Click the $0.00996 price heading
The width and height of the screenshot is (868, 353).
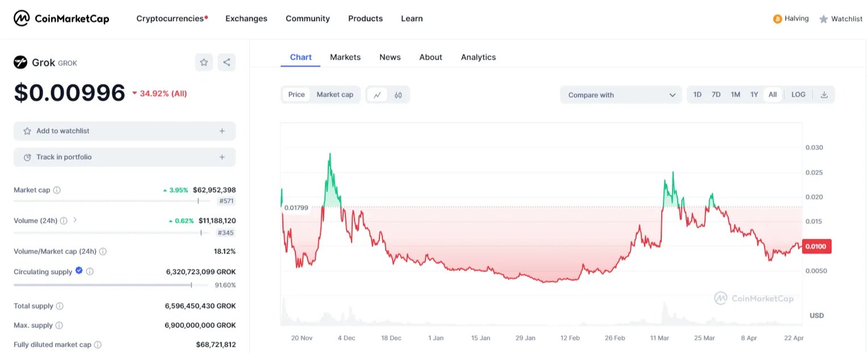(69, 93)
